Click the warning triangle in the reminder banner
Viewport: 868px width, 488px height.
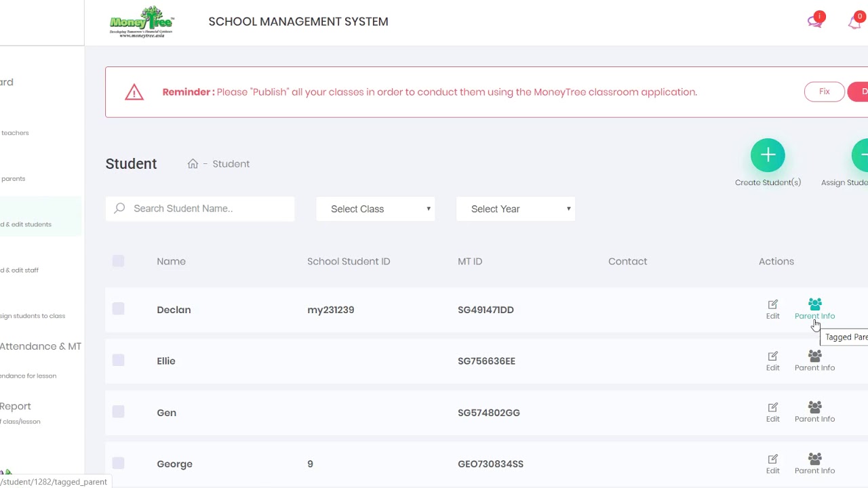(x=134, y=92)
